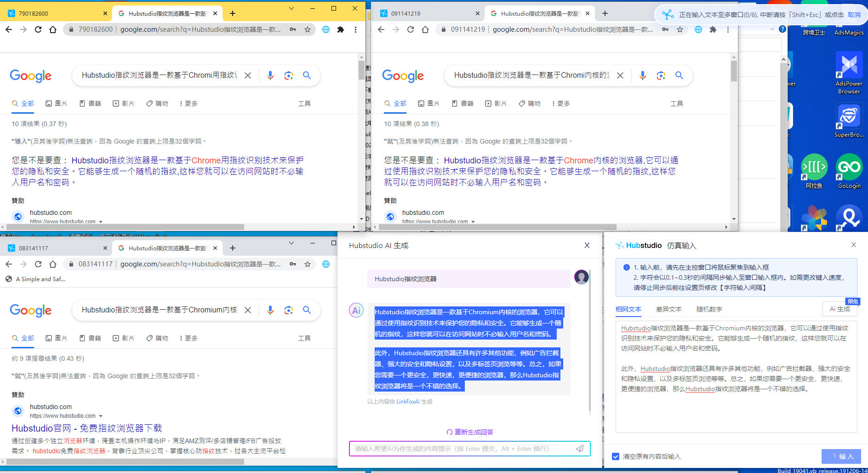868x473 pixels.
Task: Open new tab in 091141219 window
Action: tap(605, 13)
